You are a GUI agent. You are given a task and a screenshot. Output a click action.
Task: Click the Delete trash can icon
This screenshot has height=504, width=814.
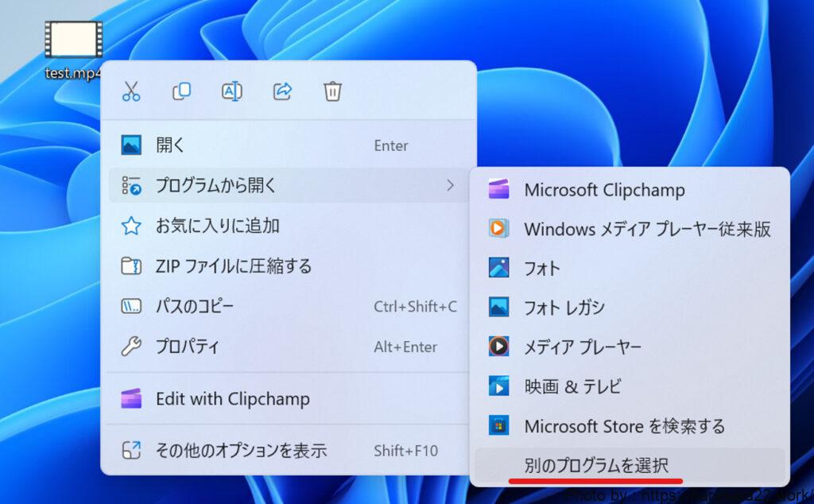tap(332, 91)
